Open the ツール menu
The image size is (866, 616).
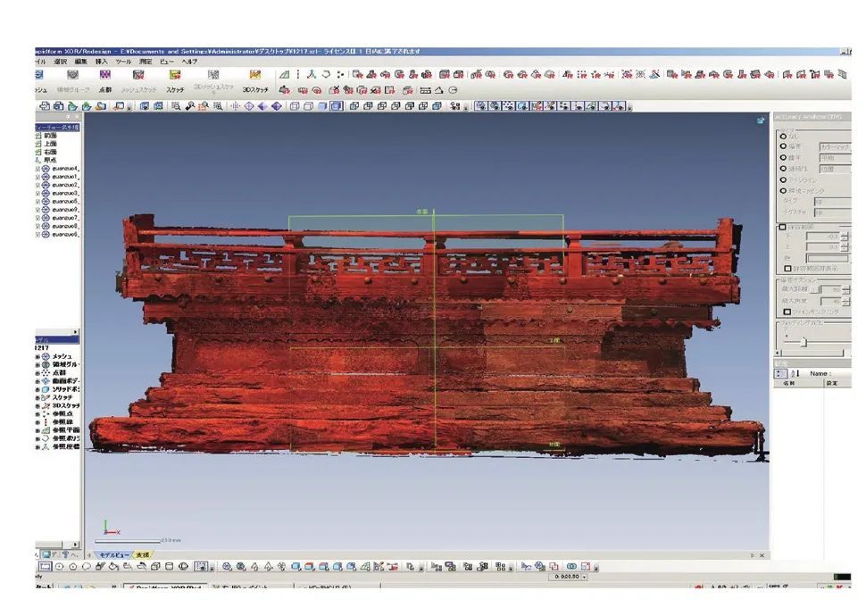point(122,62)
